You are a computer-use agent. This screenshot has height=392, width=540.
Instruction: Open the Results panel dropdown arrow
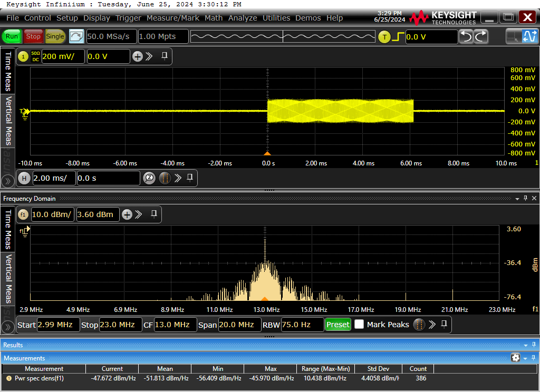[x=525, y=345]
